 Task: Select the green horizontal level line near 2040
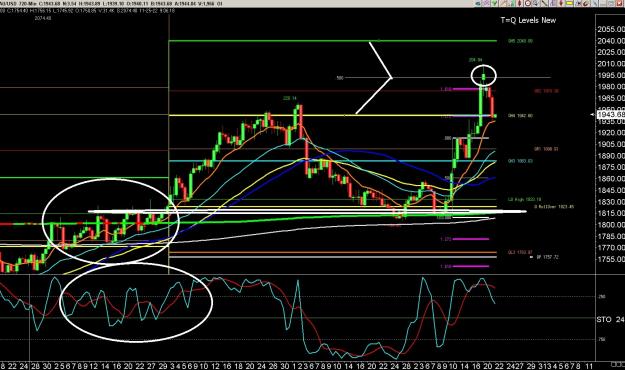(x=333, y=41)
